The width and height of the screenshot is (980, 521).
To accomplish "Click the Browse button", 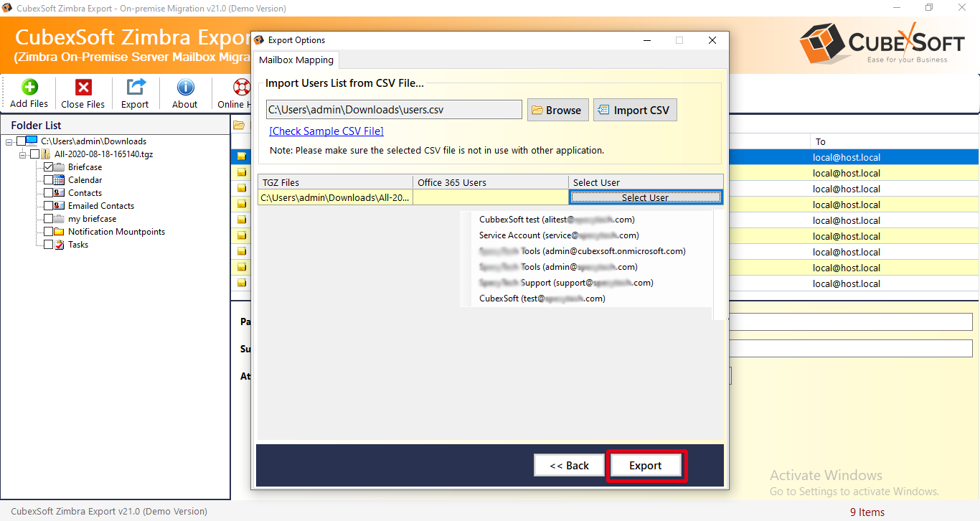I will tap(557, 110).
